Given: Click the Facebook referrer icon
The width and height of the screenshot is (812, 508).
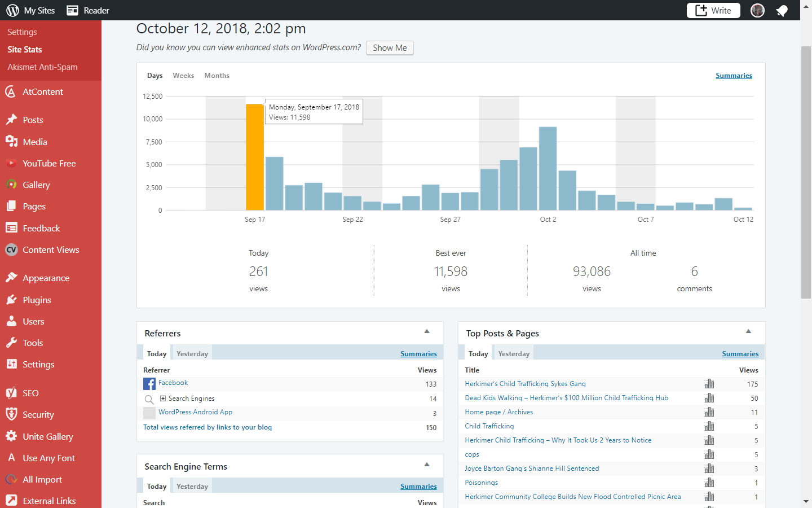Looking at the screenshot, I should tap(149, 384).
